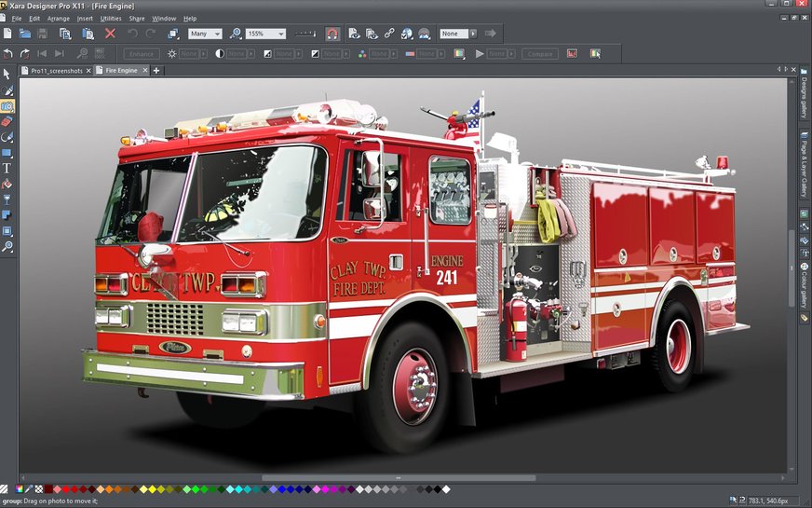Activate the Photo tool camera icon
The image size is (812, 508).
(7, 105)
